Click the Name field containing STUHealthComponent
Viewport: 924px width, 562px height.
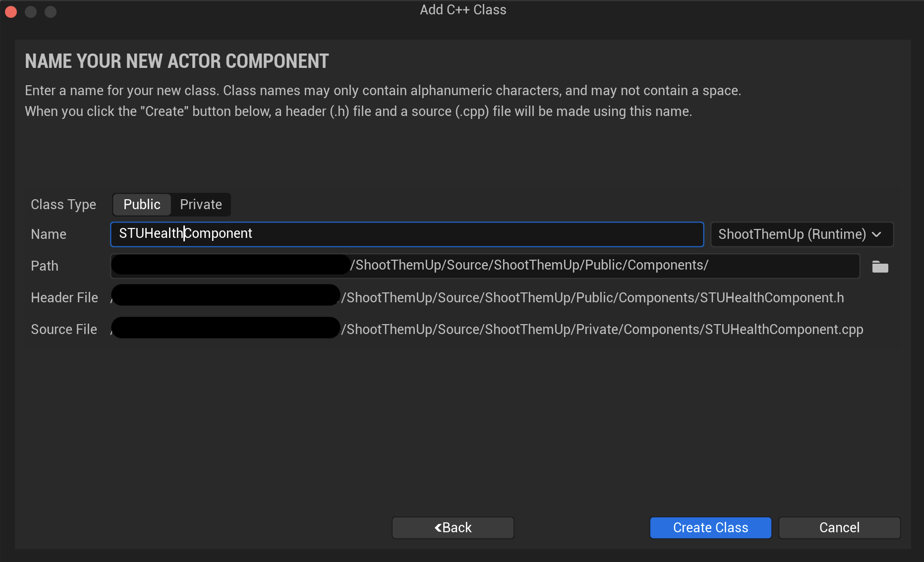pos(407,234)
